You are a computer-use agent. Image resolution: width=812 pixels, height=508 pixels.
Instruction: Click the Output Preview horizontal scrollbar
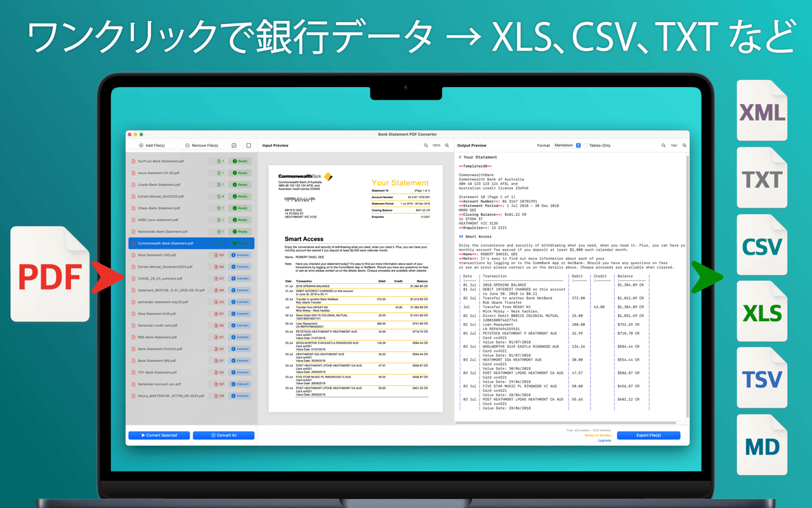click(566, 422)
